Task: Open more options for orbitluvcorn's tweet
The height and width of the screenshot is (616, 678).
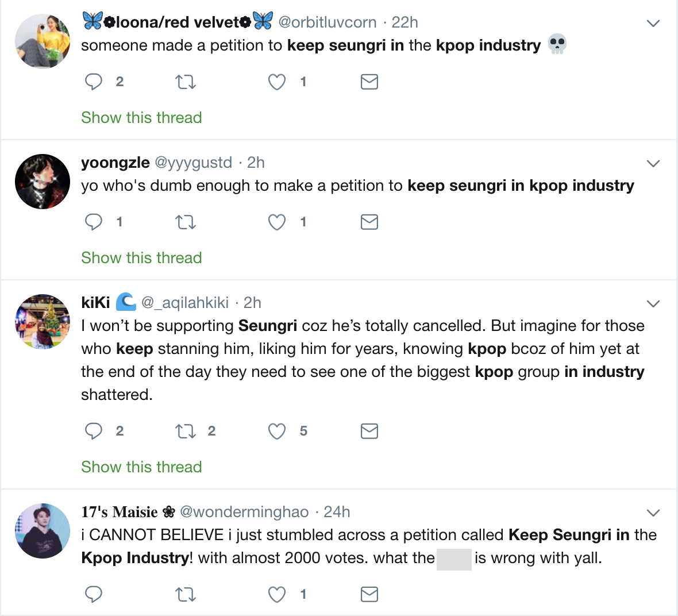Action: pos(653,24)
